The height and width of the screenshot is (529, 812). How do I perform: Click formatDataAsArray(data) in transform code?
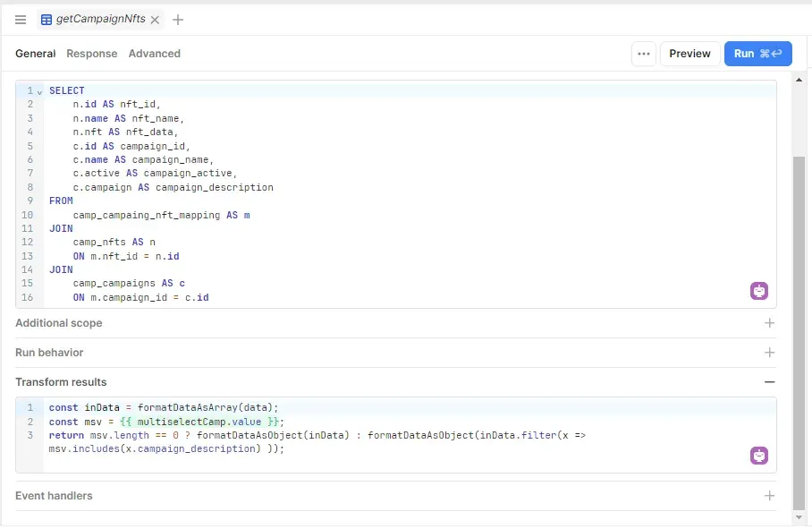tap(206, 408)
